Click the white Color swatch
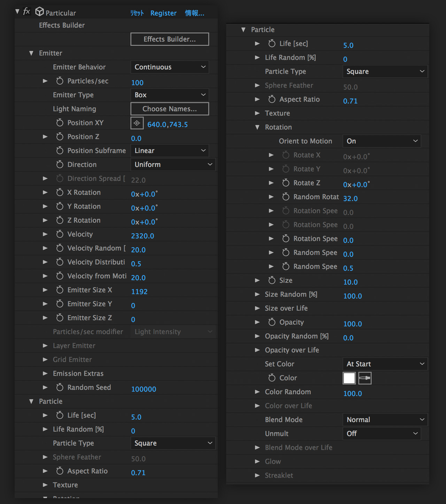 (x=349, y=378)
